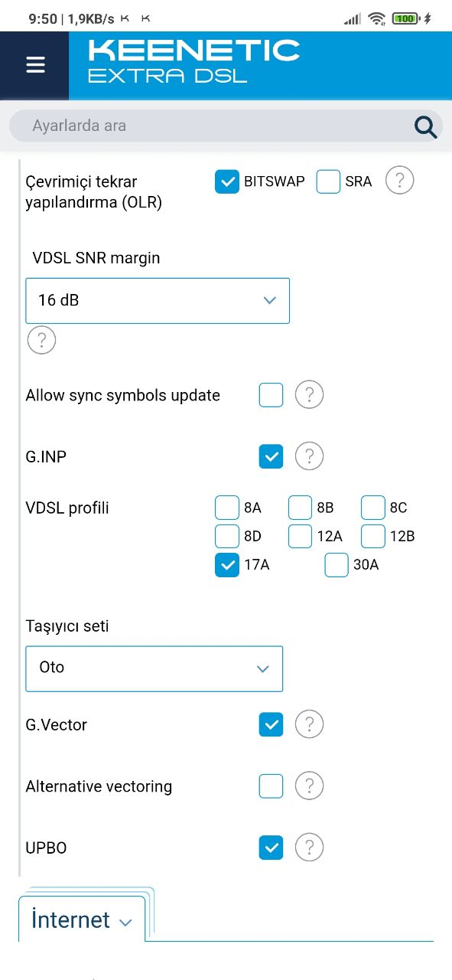Show help below VDSL SNR margin dropdown
Viewport: 452px width, 980px height.
[41, 339]
